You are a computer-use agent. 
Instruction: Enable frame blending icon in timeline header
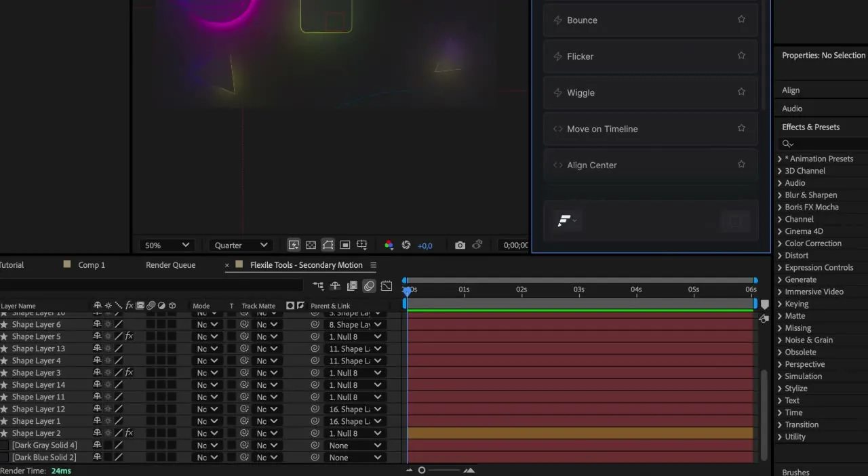pyautogui.click(x=352, y=286)
